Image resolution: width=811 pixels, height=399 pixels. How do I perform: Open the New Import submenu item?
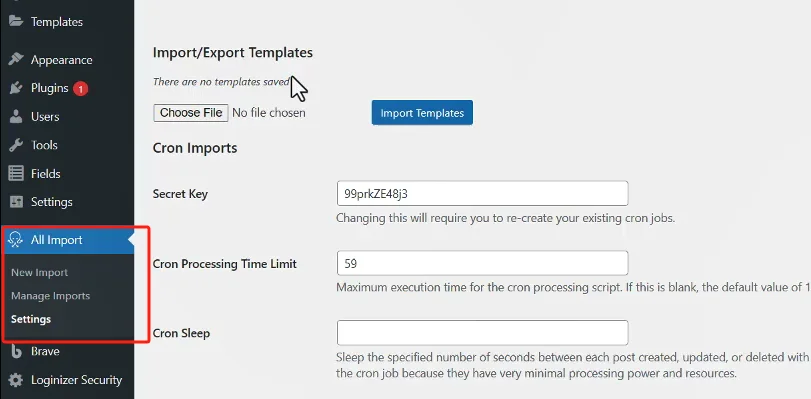(x=39, y=273)
